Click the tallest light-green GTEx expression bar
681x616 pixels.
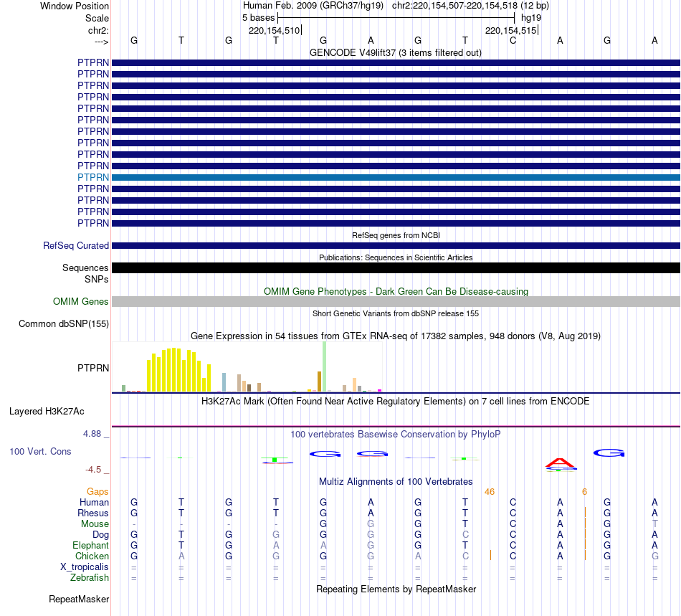click(324, 366)
